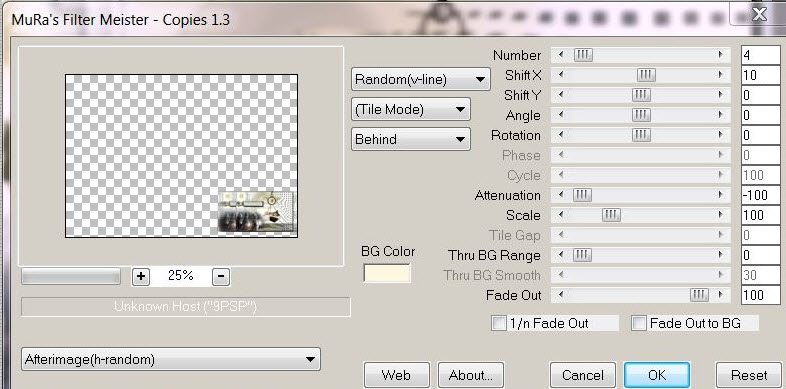Open the About... dialog button
Viewport: 786px width, 389px height.
(471, 375)
